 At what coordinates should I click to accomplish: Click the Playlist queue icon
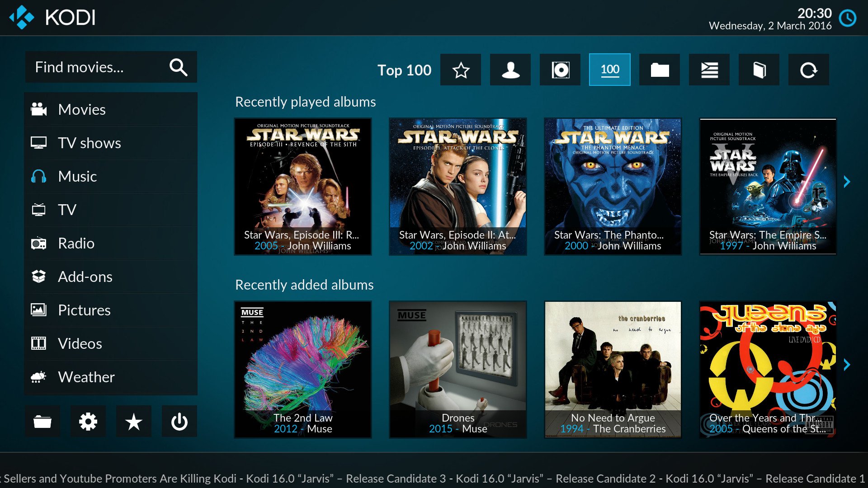(x=709, y=70)
